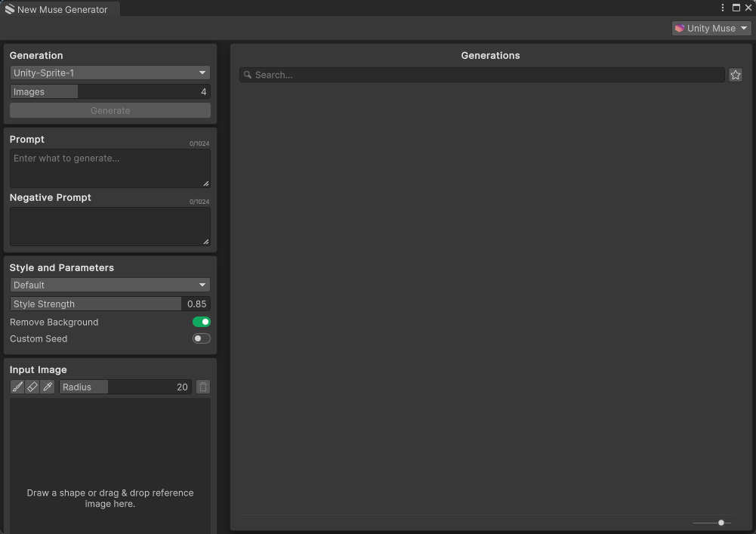Close the Muse Generator window
The height and width of the screenshot is (534, 756).
(748, 8)
